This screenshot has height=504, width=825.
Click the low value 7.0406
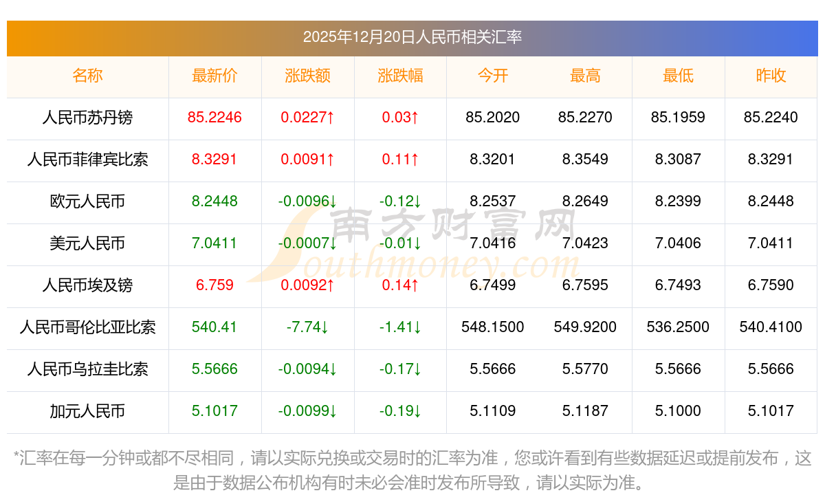click(678, 243)
